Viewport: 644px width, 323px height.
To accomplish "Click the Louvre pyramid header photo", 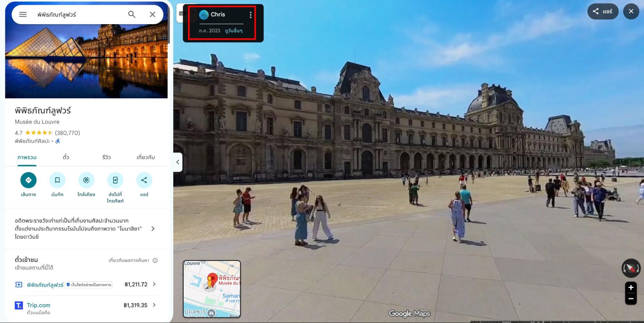I will [x=86, y=61].
